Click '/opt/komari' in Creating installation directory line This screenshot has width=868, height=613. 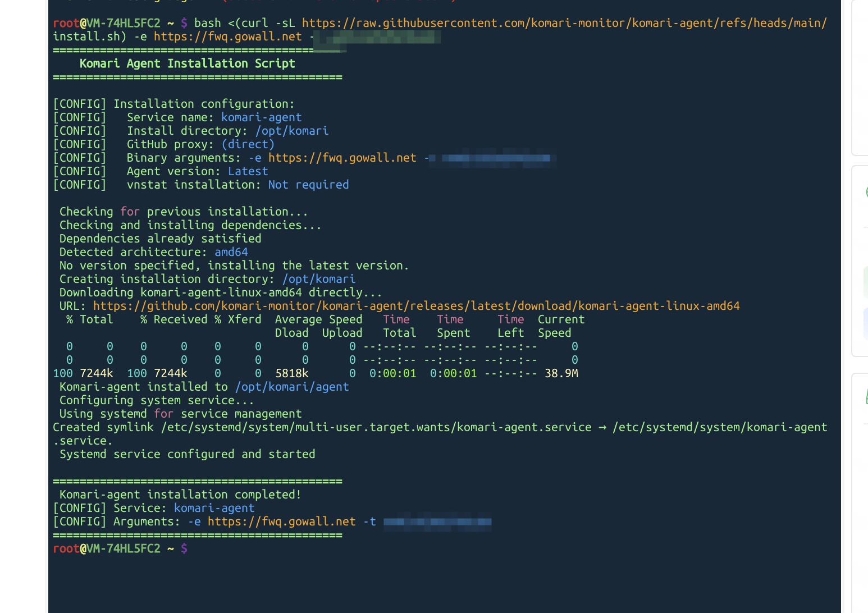319,279
